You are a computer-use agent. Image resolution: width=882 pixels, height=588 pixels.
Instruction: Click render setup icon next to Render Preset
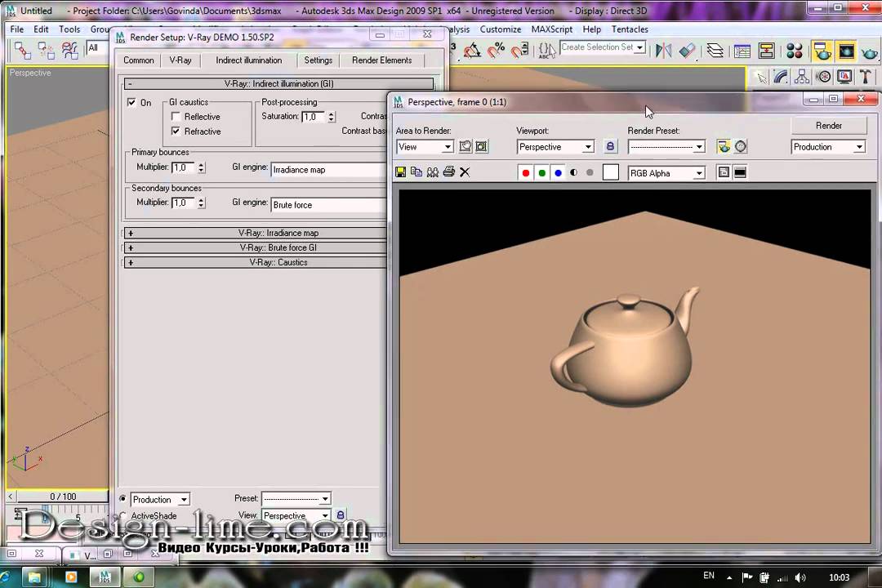(724, 147)
